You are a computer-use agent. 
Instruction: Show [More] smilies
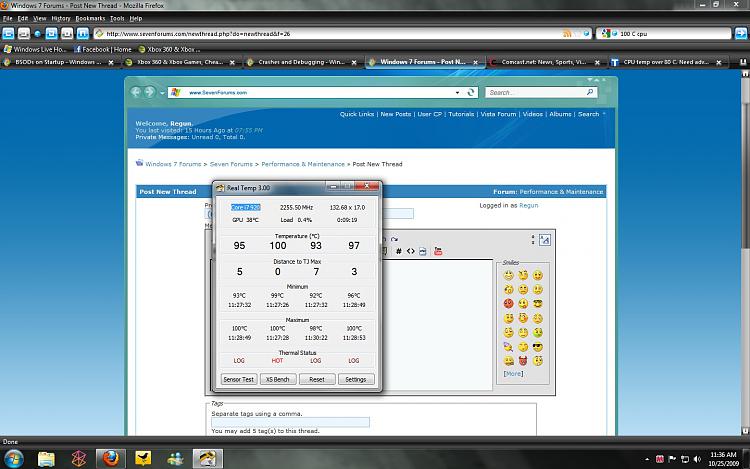pos(513,374)
